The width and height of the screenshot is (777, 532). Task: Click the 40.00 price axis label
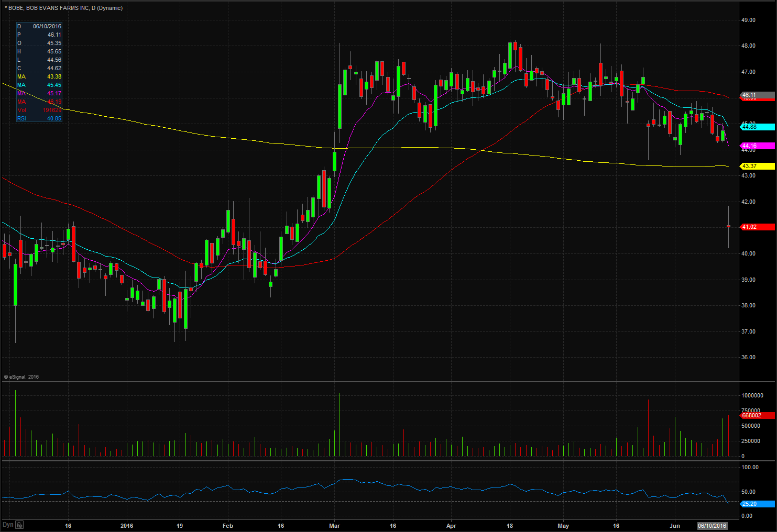(748, 253)
